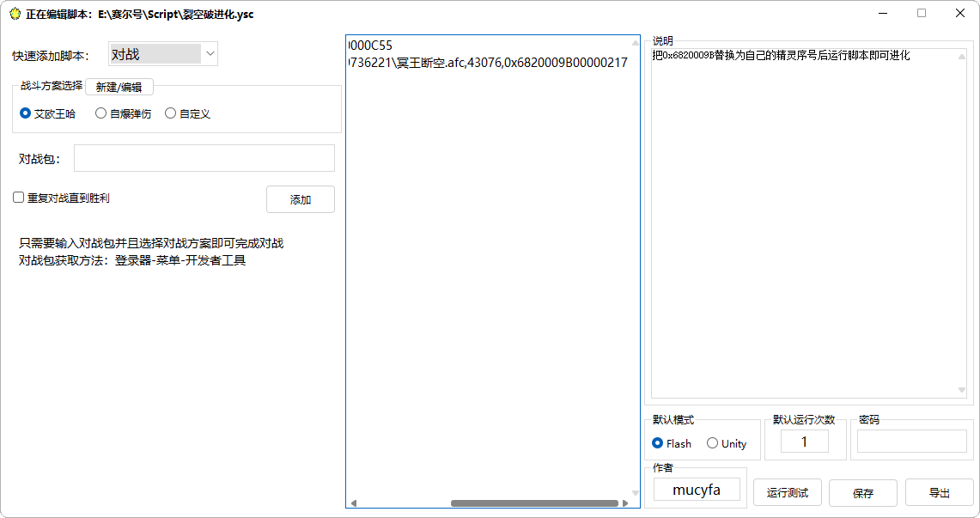Click the 说明 description text about 0x6820009B
This screenshot has width=980, height=518.
coord(781,56)
